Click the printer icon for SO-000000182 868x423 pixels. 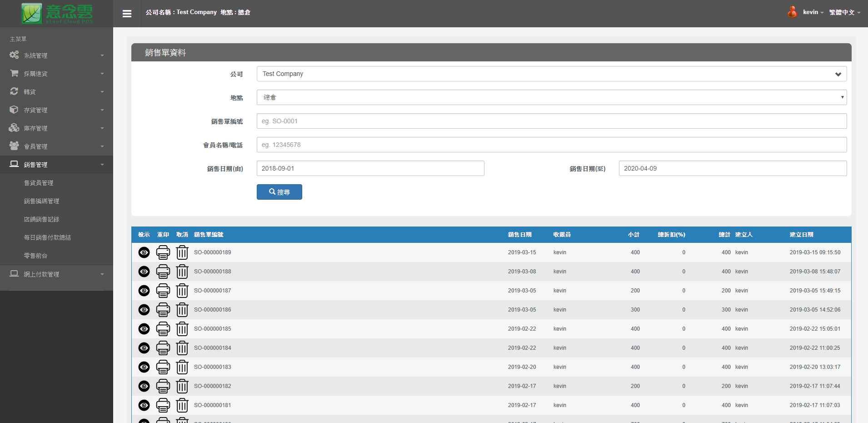pyautogui.click(x=163, y=386)
